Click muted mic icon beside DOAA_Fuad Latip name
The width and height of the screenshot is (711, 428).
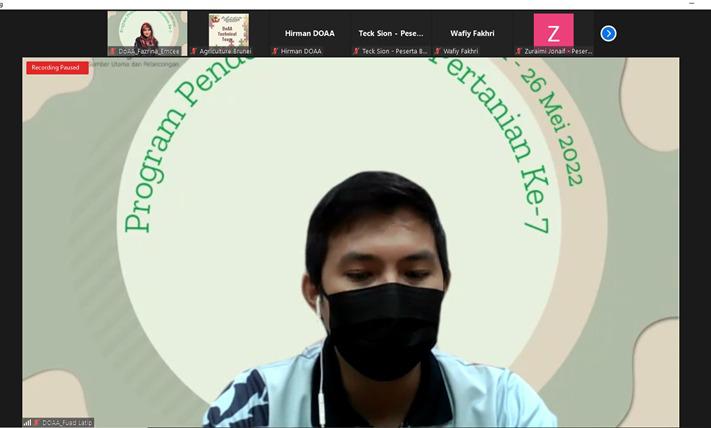tap(37, 423)
